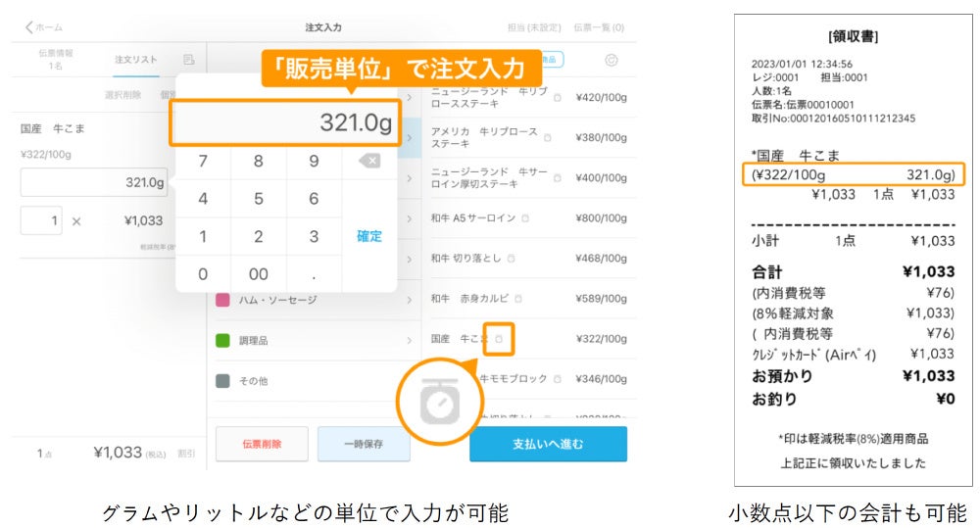The image size is (980, 528).
Task: Select price ¥380/100g in product list
Action: click(601, 137)
